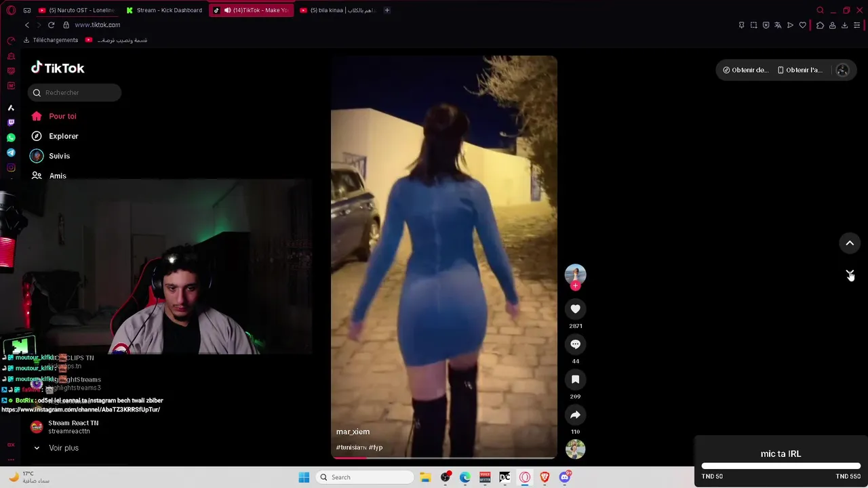
Task: Switch to the bila kinaa YouTube tab
Action: point(338,10)
